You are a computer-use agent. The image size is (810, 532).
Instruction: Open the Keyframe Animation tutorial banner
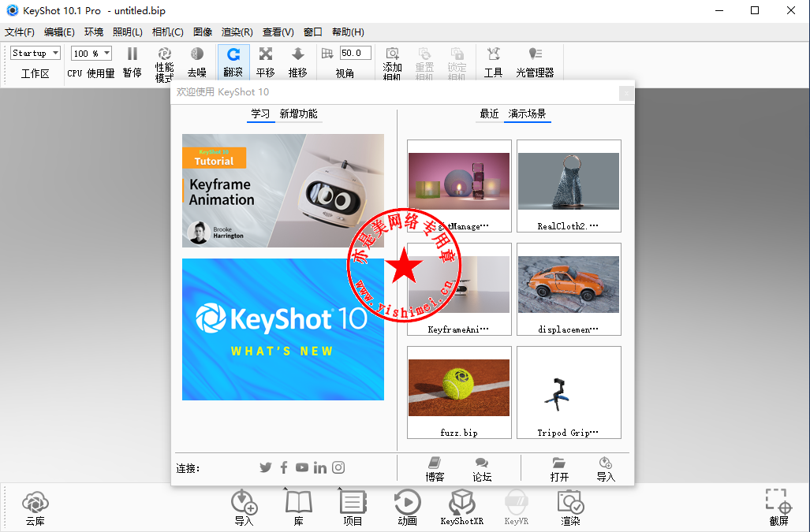pos(283,191)
